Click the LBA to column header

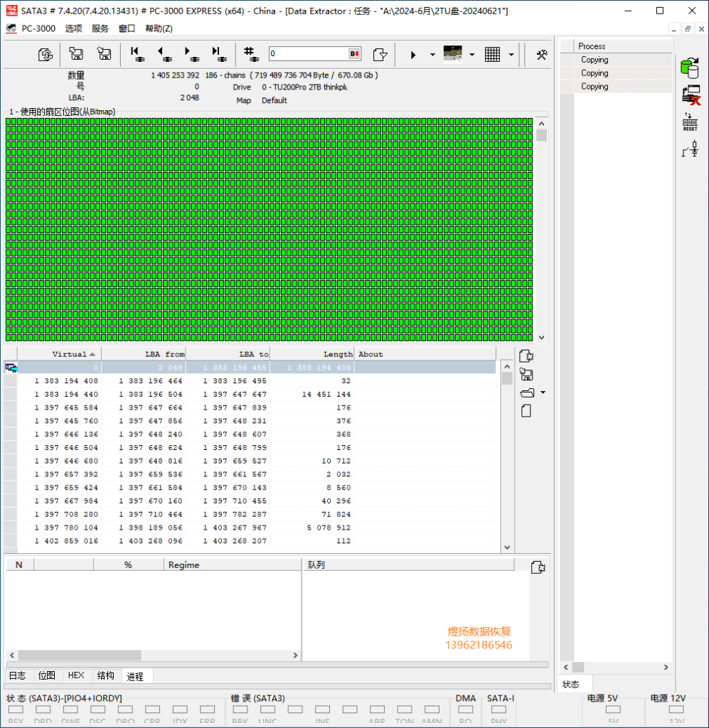click(x=228, y=354)
